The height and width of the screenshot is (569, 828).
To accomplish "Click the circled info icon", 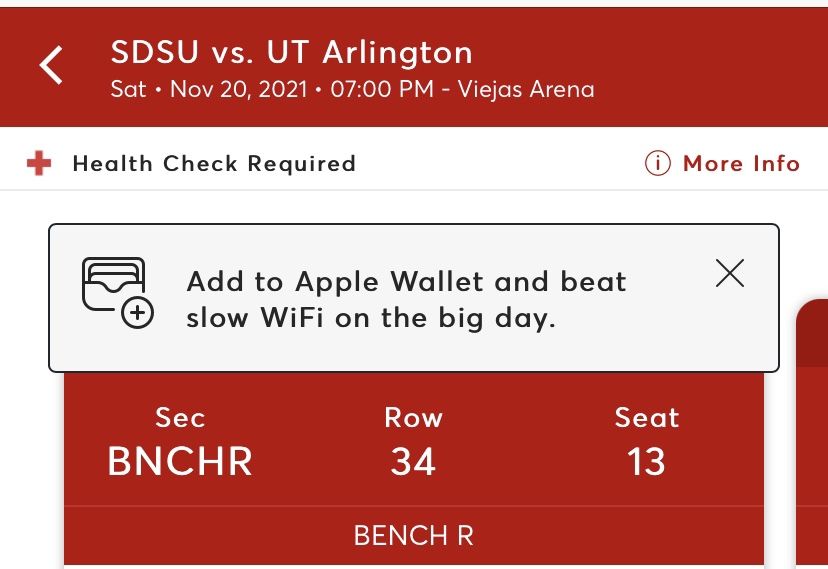I will 657,164.
